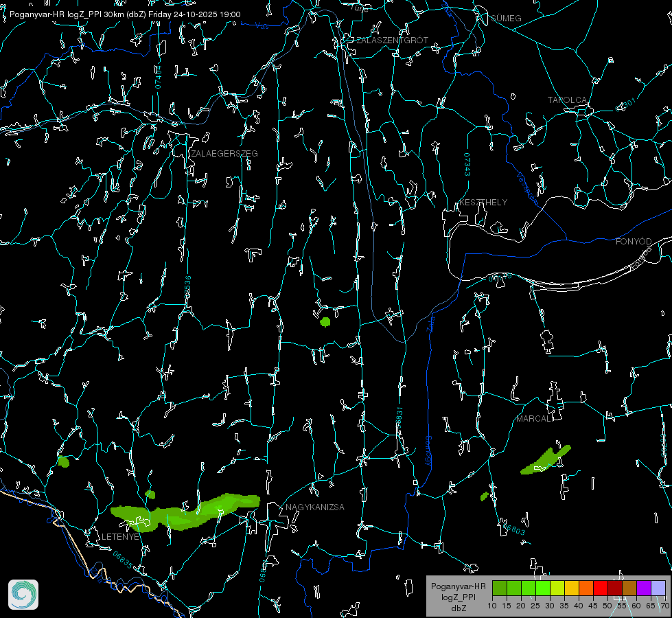Click the ZALASZENTGRÓT town label

tap(392, 40)
